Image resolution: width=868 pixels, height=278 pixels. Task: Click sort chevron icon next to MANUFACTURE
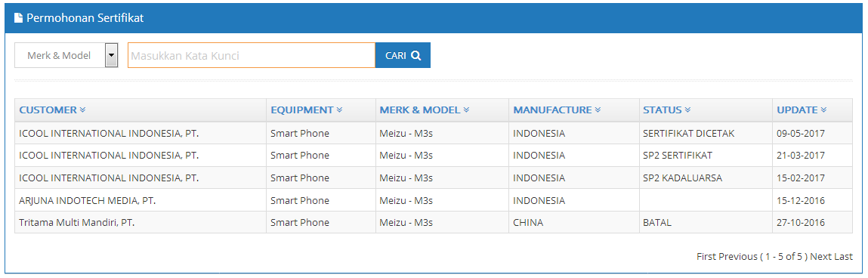[598, 110]
